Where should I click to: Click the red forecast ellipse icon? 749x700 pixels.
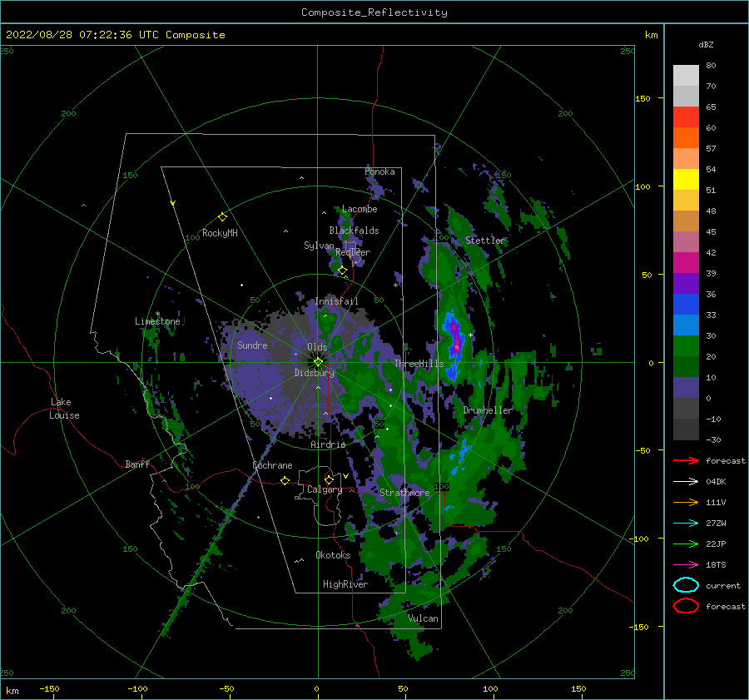pyautogui.click(x=686, y=606)
